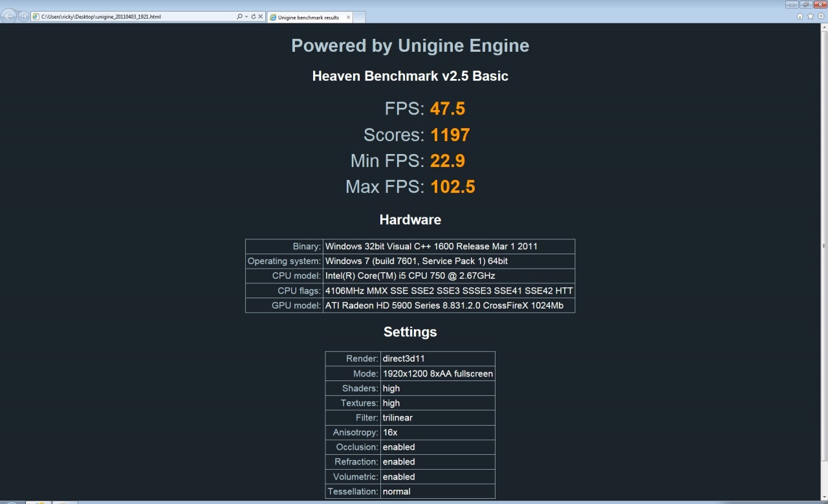Click the page icon in address bar
The height and width of the screenshot is (504, 828).
(x=36, y=17)
